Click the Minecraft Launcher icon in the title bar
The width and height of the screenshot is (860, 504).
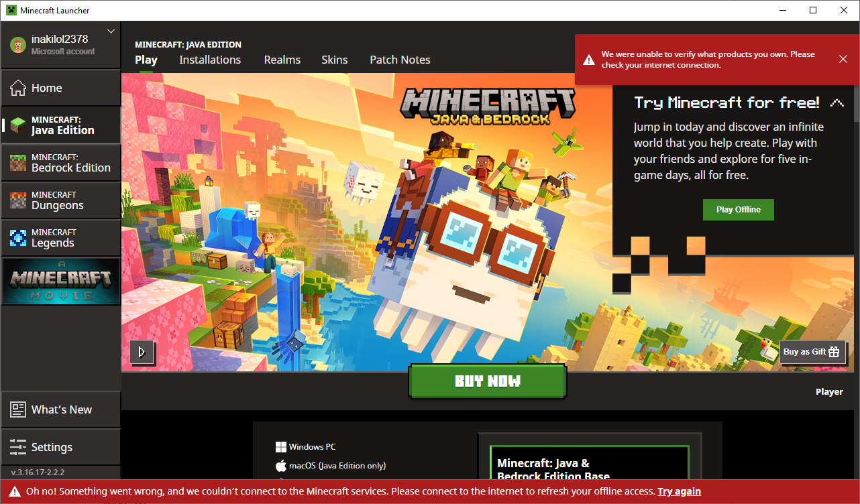tap(11, 10)
